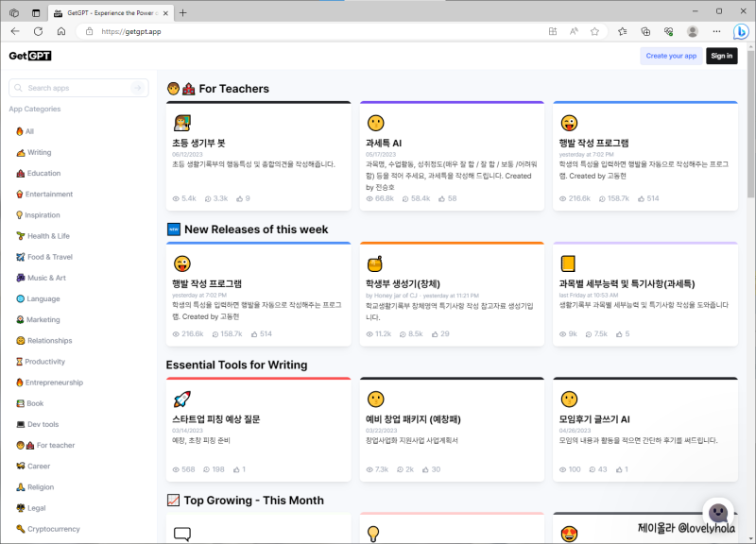Click rocket icon on 스타트업 피칭 card
The image size is (756, 544).
tap(182, 399)
